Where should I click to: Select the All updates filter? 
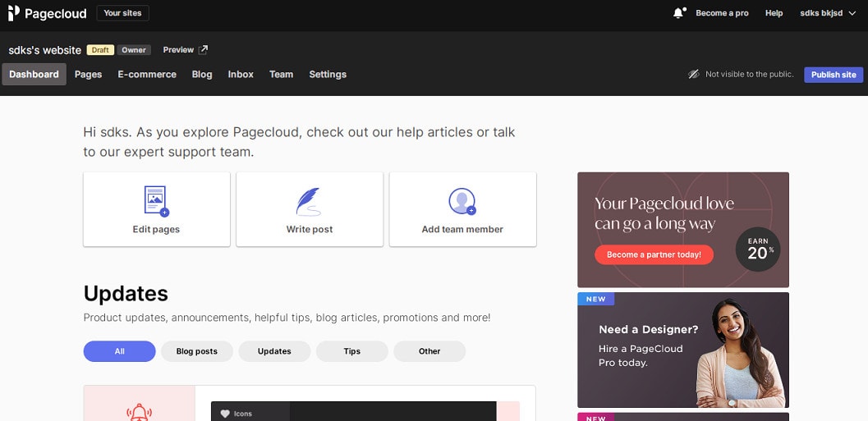tap(120, 351)
